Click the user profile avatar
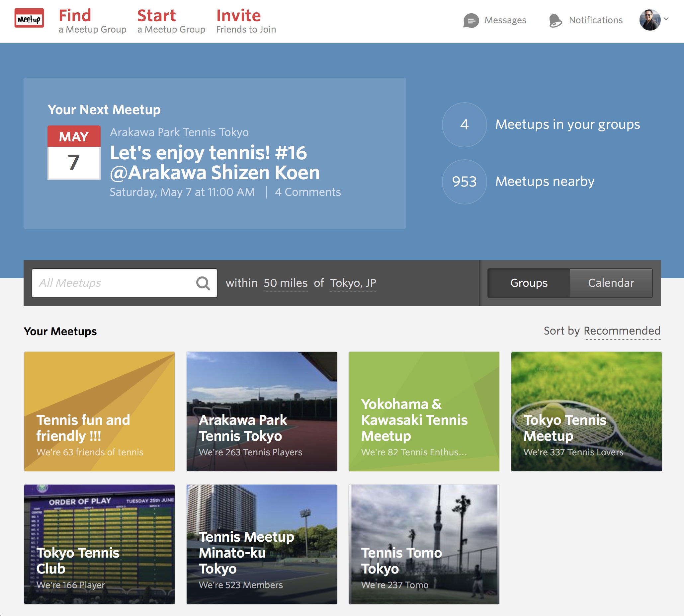 coord(649,20)
